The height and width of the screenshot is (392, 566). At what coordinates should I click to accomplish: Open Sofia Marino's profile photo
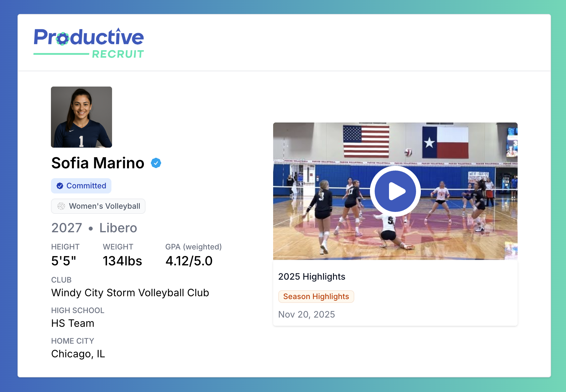point(81,117)
